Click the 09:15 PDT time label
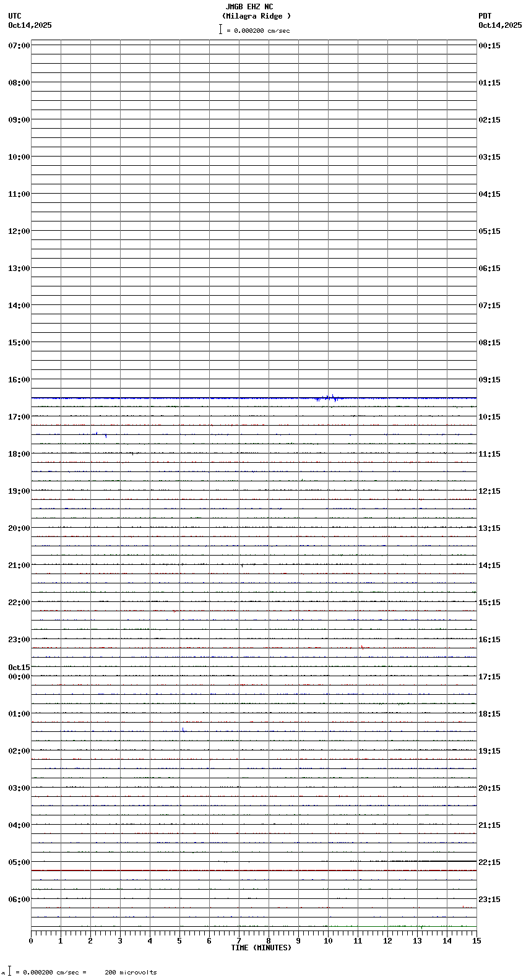This screenshot has height=980, width=526. tap(489, 380)
